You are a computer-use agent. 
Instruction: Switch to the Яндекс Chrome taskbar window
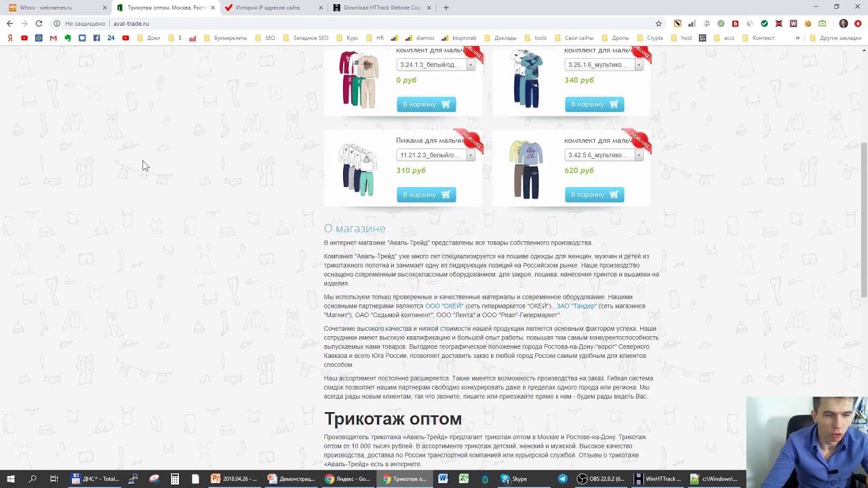pos(348,479)
